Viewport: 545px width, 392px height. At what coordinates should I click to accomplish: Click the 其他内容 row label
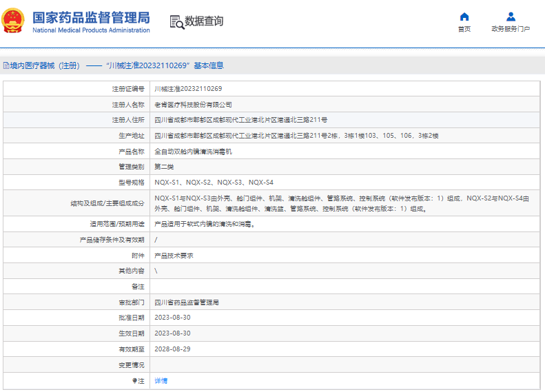(132, 271)
